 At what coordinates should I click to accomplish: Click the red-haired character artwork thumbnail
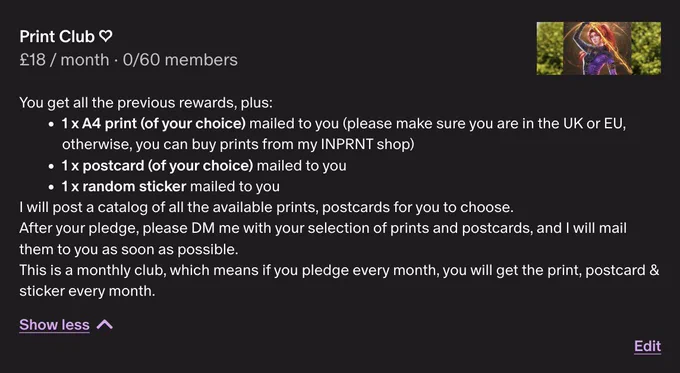(x=598, y=49)
